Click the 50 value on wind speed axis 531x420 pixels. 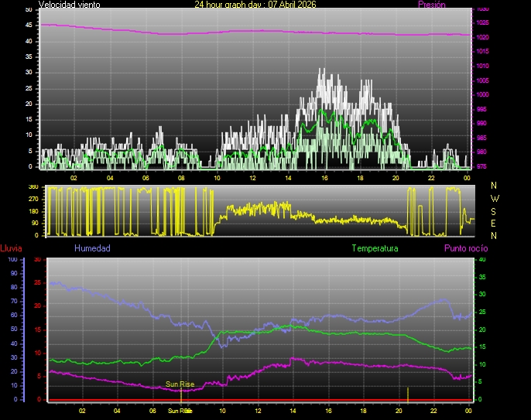click(x=29, y=9)
